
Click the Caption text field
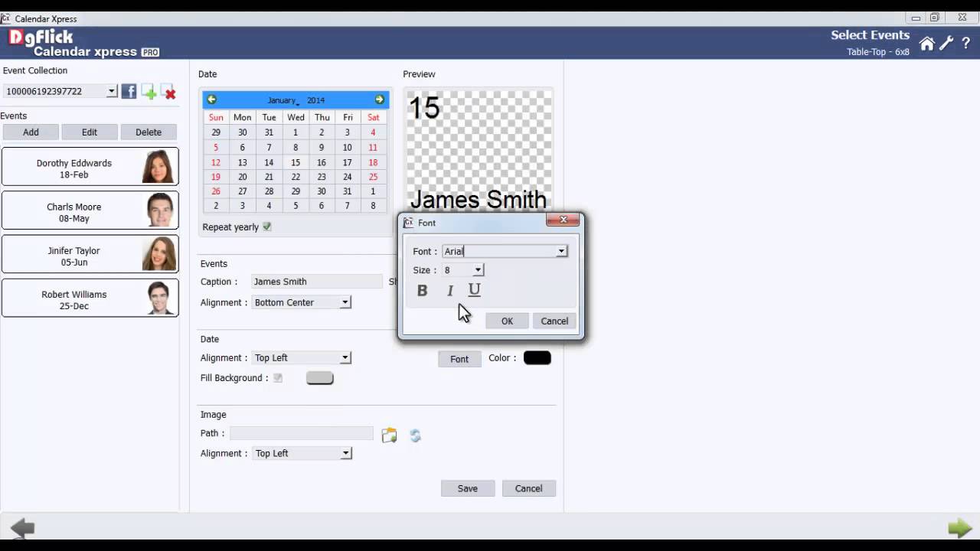tap(316, 282)
